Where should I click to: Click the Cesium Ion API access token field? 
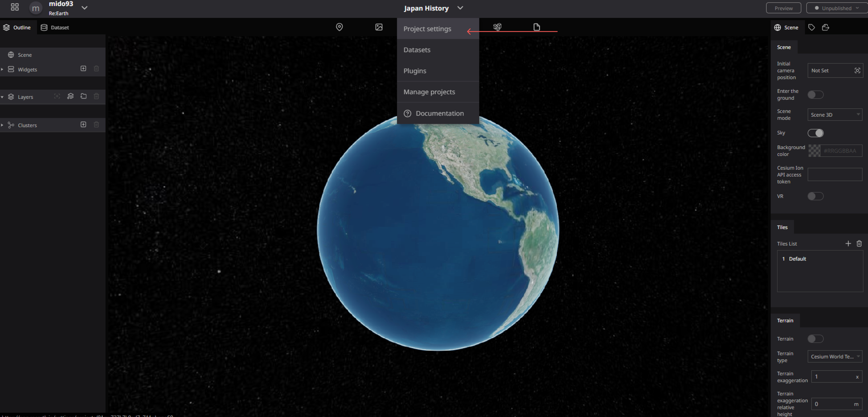pos(835,174)
